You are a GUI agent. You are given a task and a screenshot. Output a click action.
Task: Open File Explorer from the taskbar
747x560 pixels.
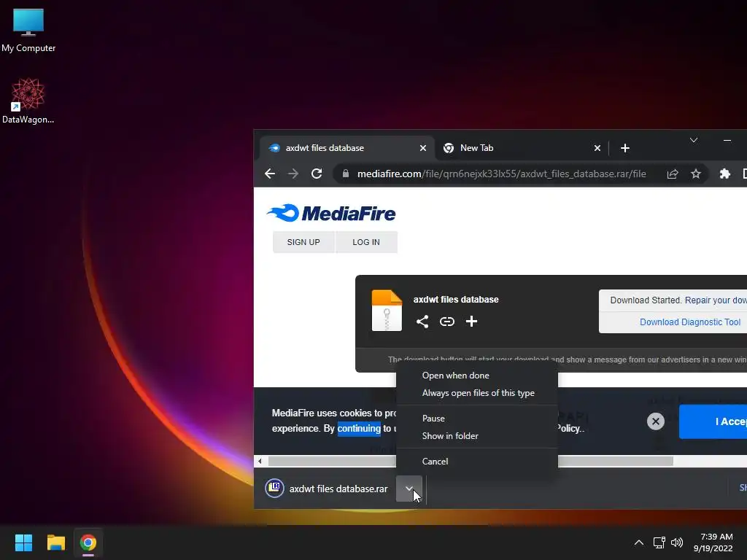pos(55,542)
